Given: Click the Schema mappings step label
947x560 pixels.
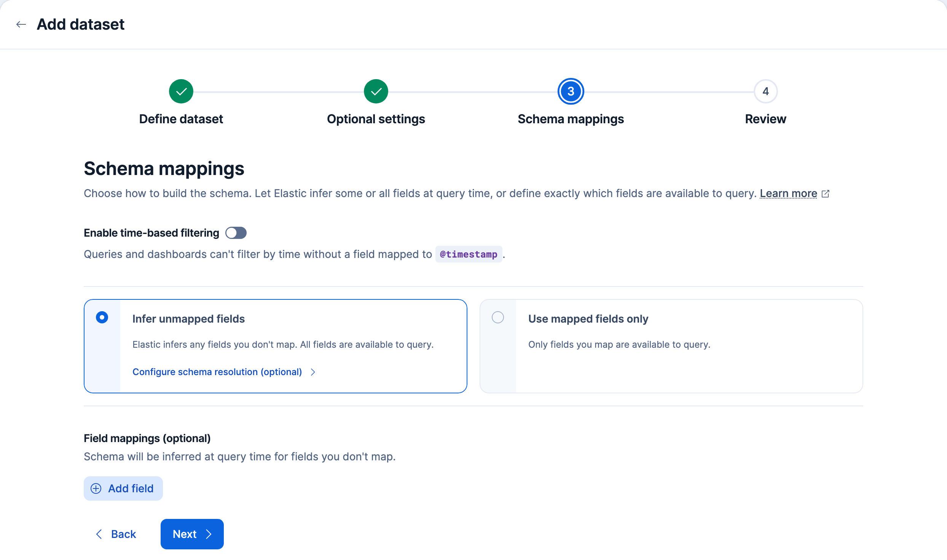Looking at the screenshot, I should [571, 119].
